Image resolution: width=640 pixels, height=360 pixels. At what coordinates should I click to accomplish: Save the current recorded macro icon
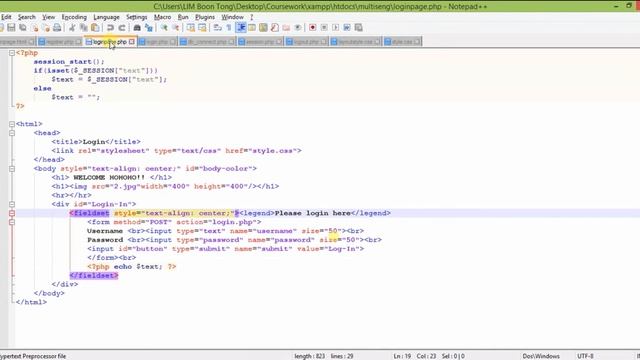pyautogui.click(x=358, y=28)
